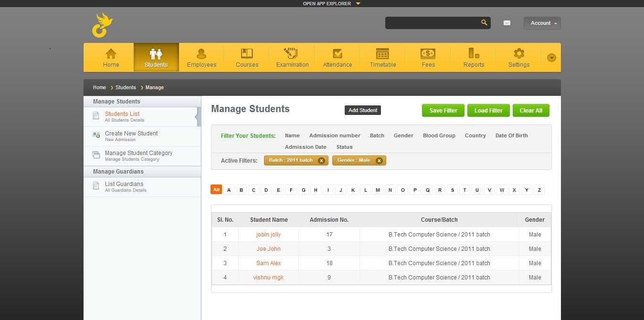This screenshot has height=320, width=644.
Task: Click the List Guardians document icon
Action: [x=96, y=186]
